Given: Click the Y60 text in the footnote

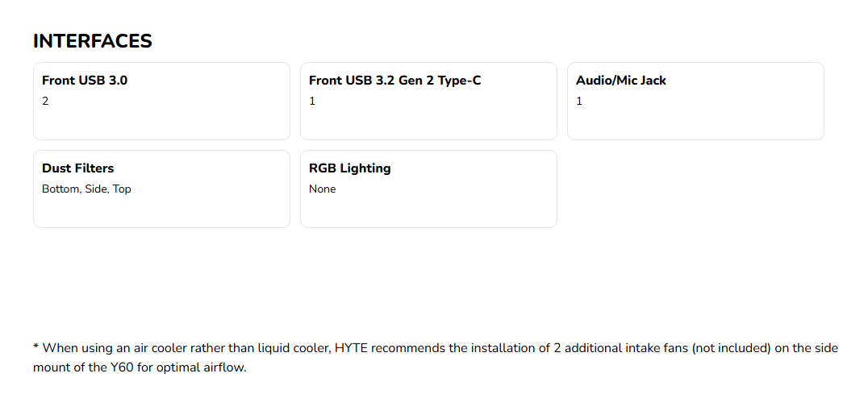Looking at the screenshot, I should pyautogui.click(x=121, y=368).
